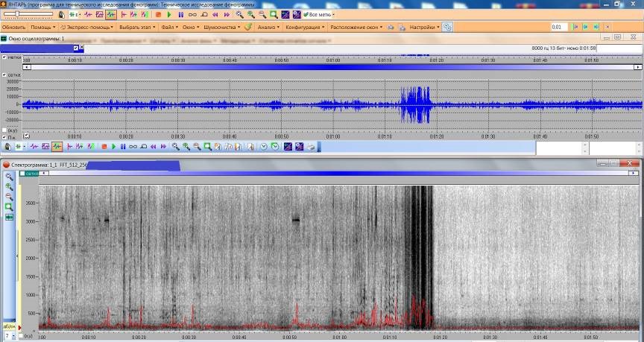644x342 pixels.
Task: Click the first clock icon in the oscillogram toolbar
Action: tap(264, 147)
